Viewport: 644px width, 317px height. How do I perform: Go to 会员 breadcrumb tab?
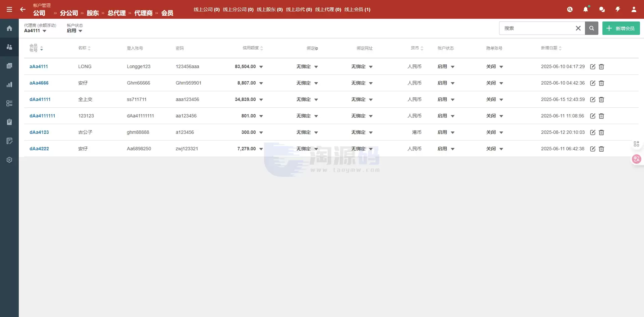167,13
